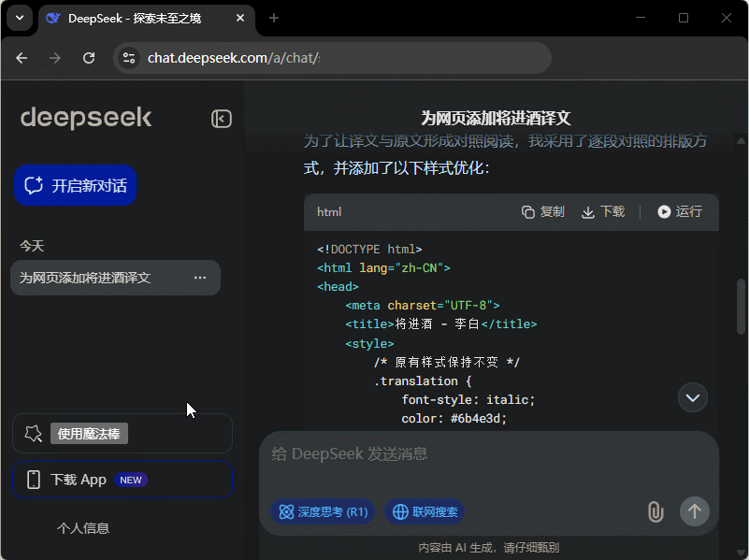
Task: Click the copy code icon labeled 复制
Action: 543,212
